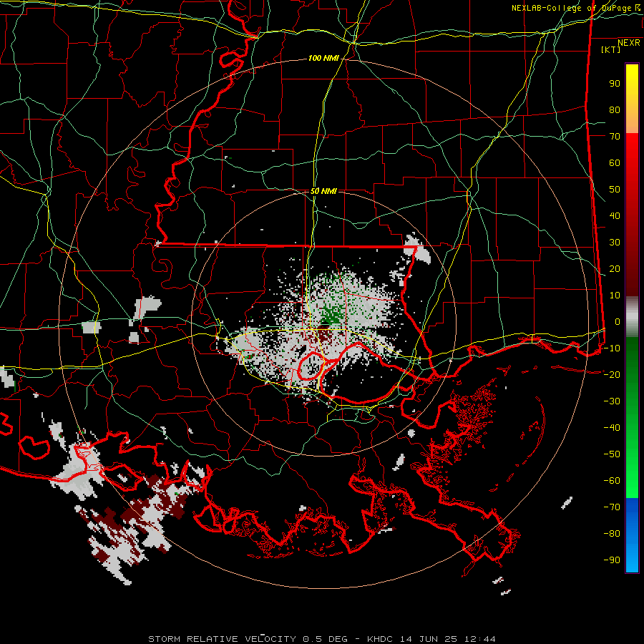Click the -50 value on velocity scale

click(x=612, y=454)
